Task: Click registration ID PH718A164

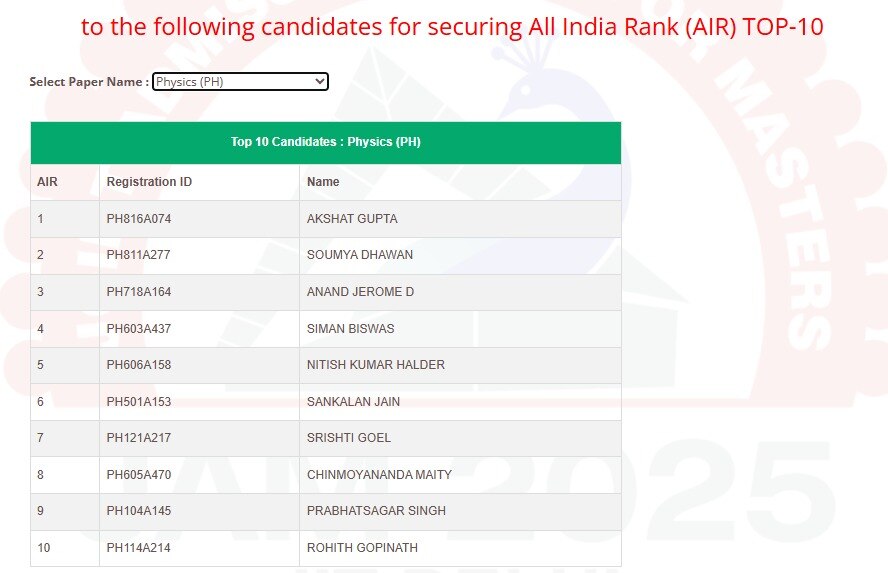Action: (139, 292)
